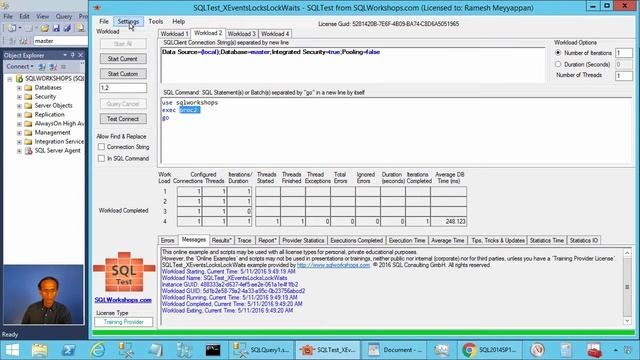Click Test Connect button
Screen dimensions: 640x360
pyautogui.click(x=123, y=119)
